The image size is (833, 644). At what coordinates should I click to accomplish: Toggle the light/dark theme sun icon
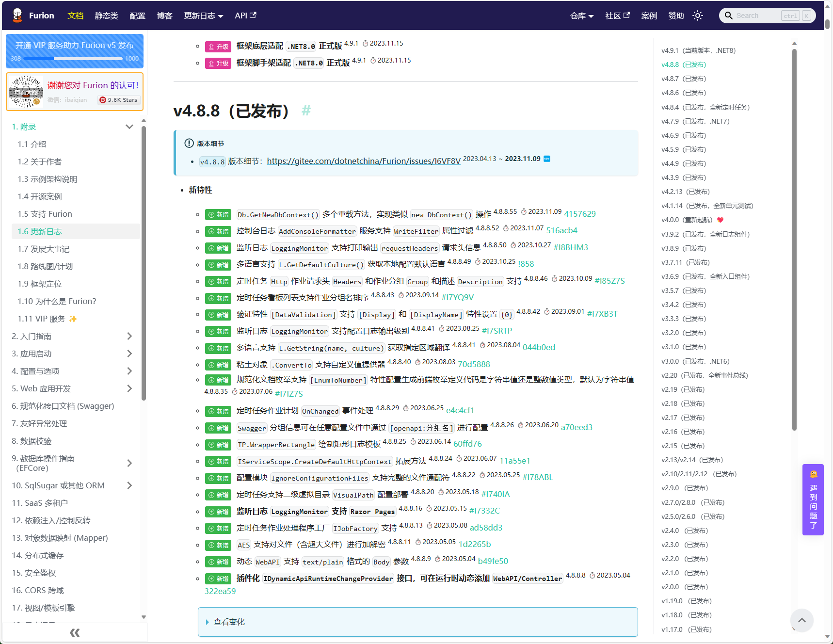point(698,16)
